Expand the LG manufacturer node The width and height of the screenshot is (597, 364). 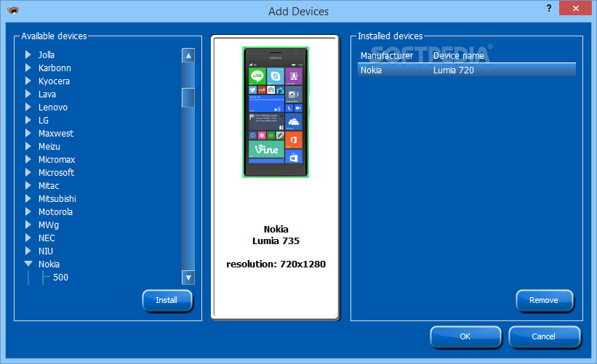coord(28,120)
